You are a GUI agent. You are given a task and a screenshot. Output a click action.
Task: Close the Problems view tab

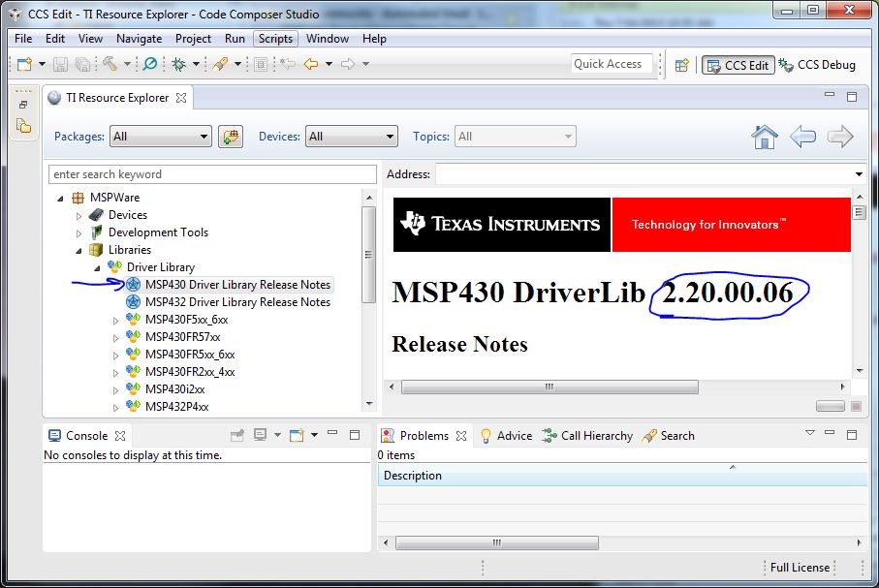point(461,436)
